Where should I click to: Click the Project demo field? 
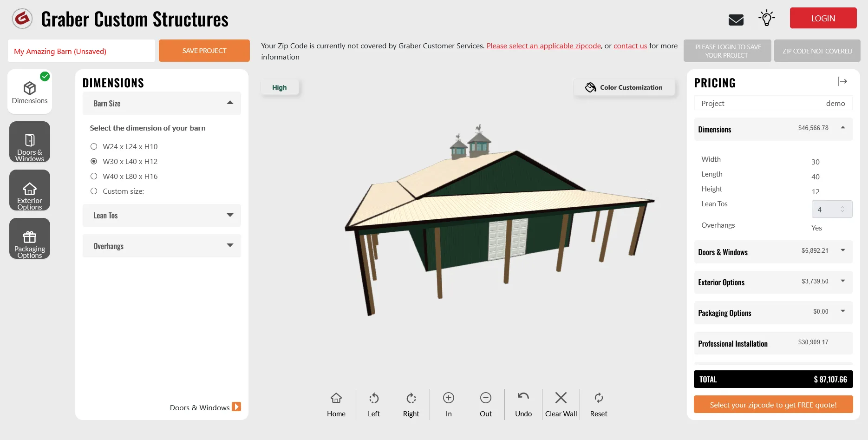(773, 103)
